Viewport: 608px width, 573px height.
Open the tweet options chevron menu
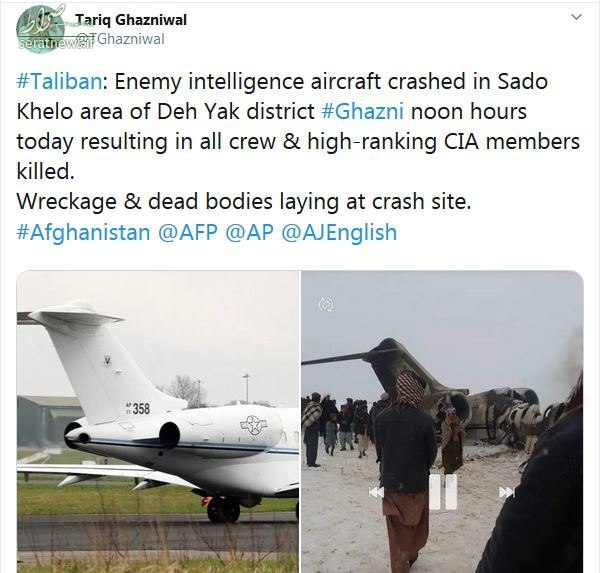click(x=577, y=17)
